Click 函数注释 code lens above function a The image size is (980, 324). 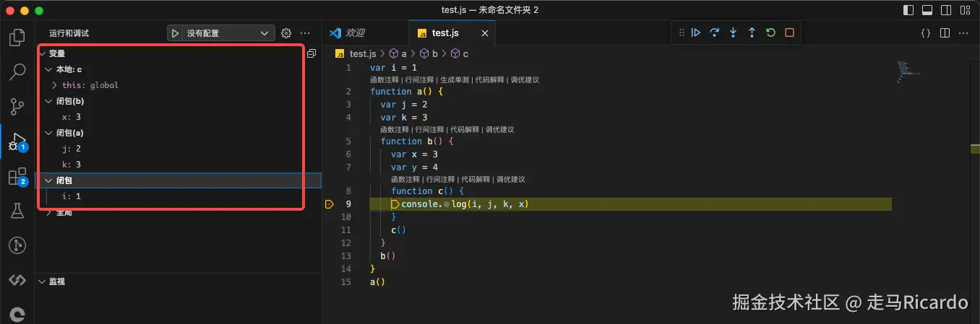(x=384, y=80)
